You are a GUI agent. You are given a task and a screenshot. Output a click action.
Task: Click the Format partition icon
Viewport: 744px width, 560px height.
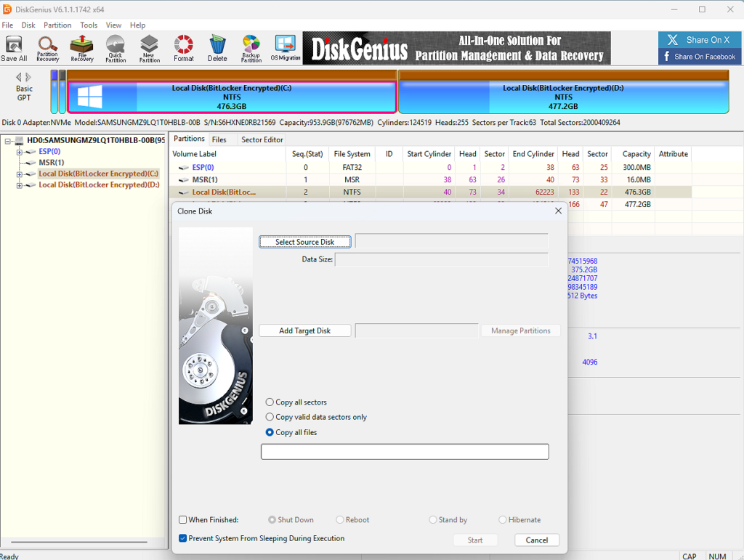point(184,48)
